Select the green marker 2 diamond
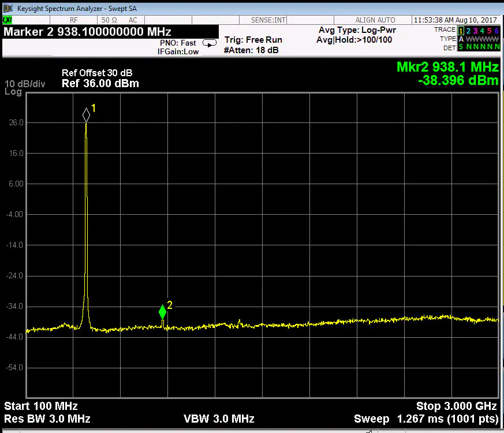Viewport: 504px width, 433px height. click(162, 312)
